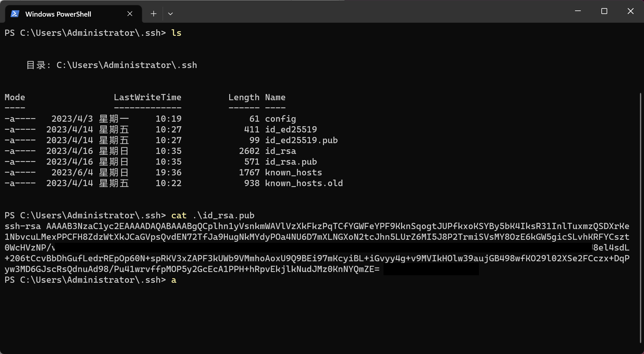Click the typed "a" at the prompt
Image resolution: width=644 pixels, height=354 pixels.
174,280
